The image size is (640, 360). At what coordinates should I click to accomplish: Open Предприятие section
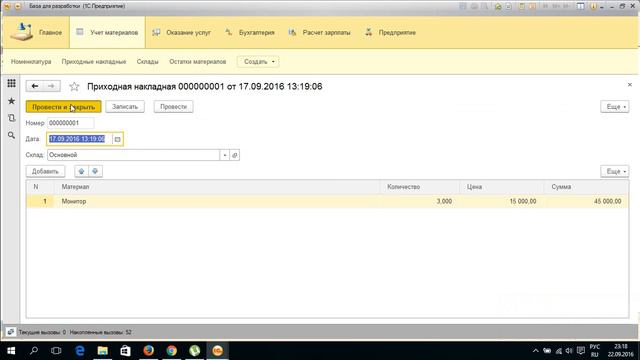tap(390, 32)
